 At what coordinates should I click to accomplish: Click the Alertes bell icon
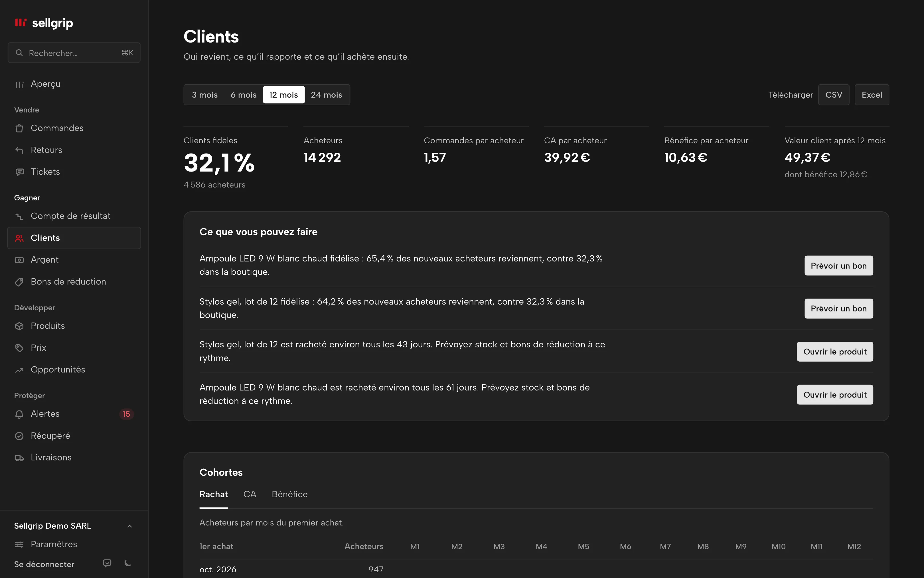19,414
